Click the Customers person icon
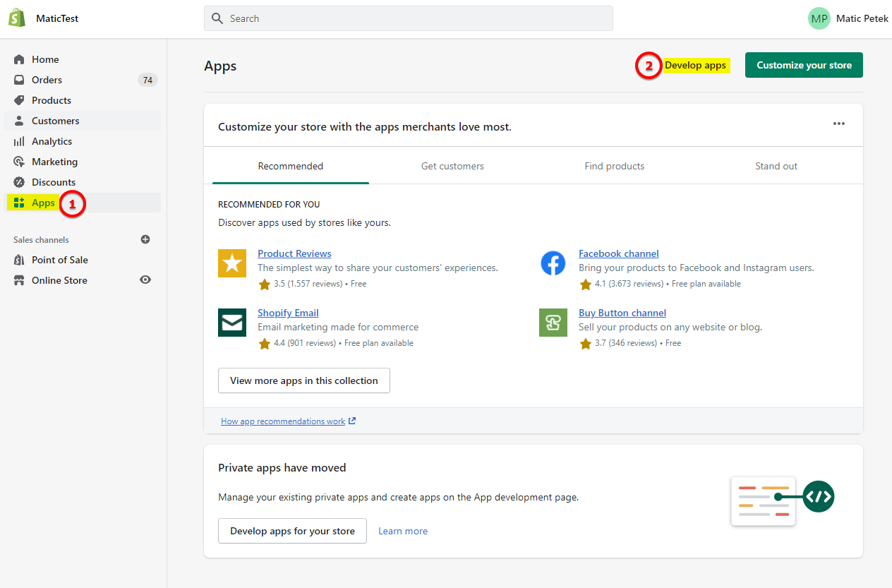 (x=19, y=121)
